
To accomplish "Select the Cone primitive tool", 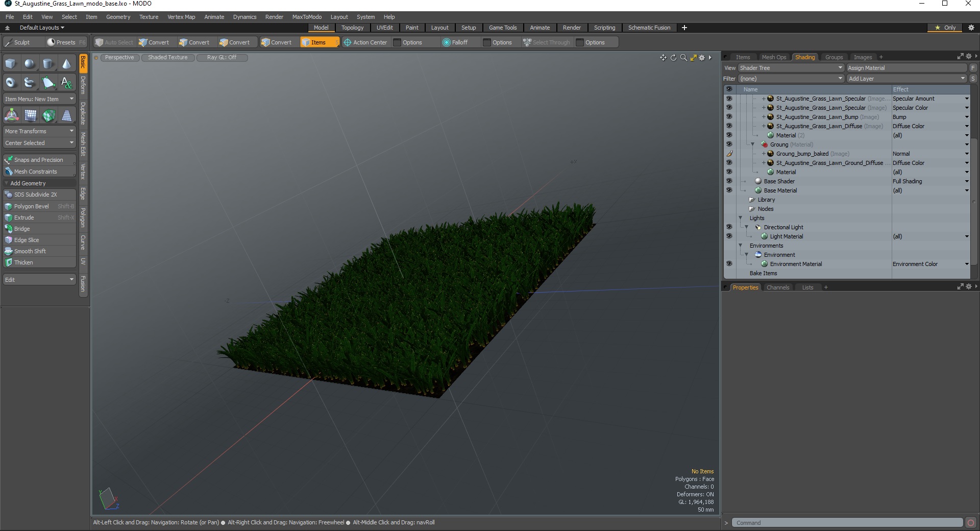I will tap(66, 64).
